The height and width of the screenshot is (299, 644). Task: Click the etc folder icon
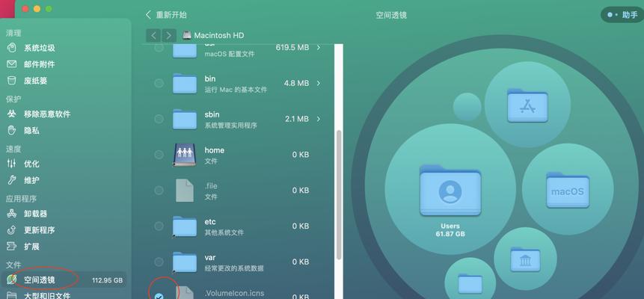coord(185,226)
